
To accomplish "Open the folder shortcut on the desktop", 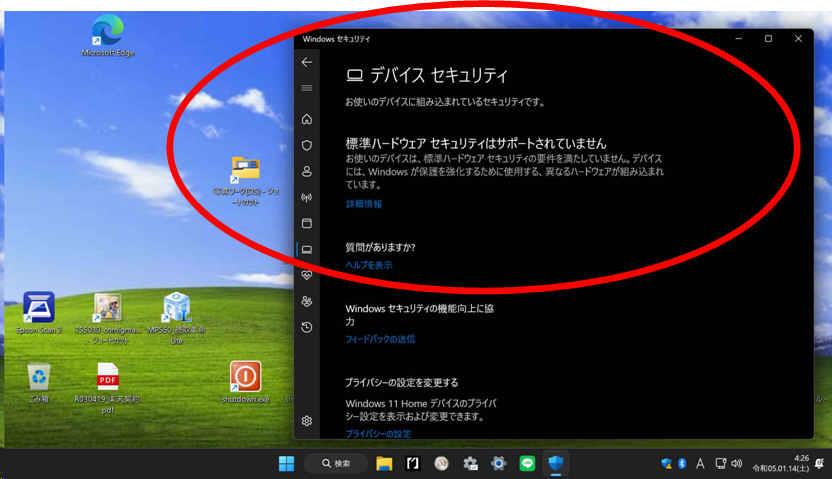I will 245,180.
